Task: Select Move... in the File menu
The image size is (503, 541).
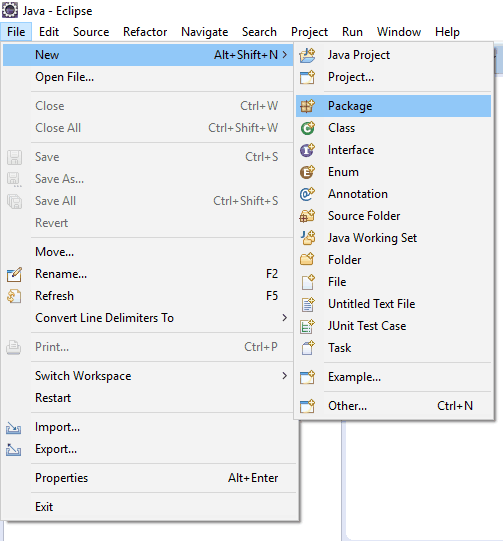Action: 148,252
